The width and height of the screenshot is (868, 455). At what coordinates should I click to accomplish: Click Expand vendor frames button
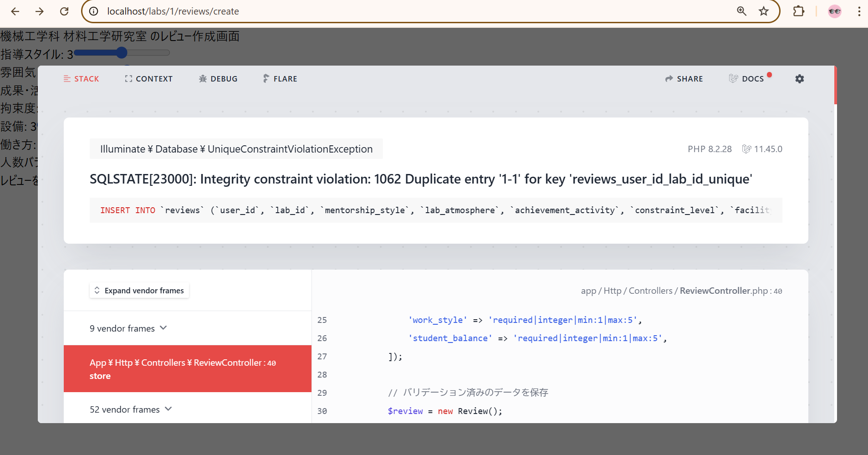[x=139, y=291]
